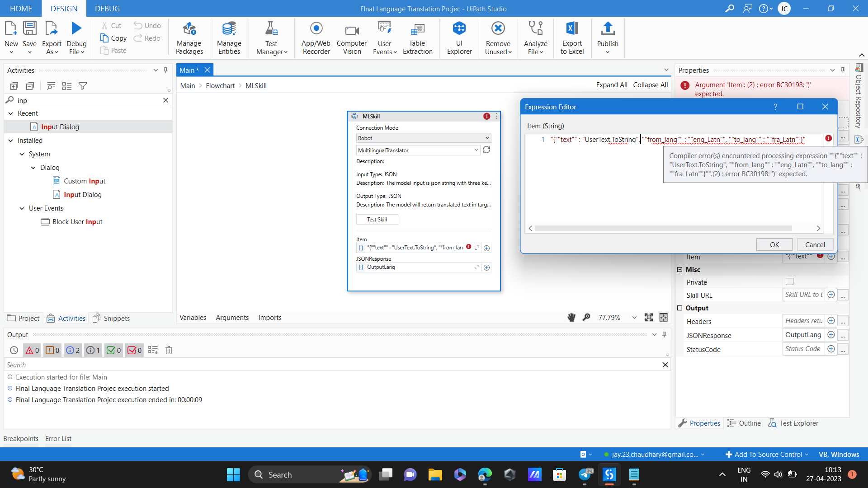This screenshot has height=488, width=868.
Task: Click the Fit to Screen icon
Action: click(649, 318)
